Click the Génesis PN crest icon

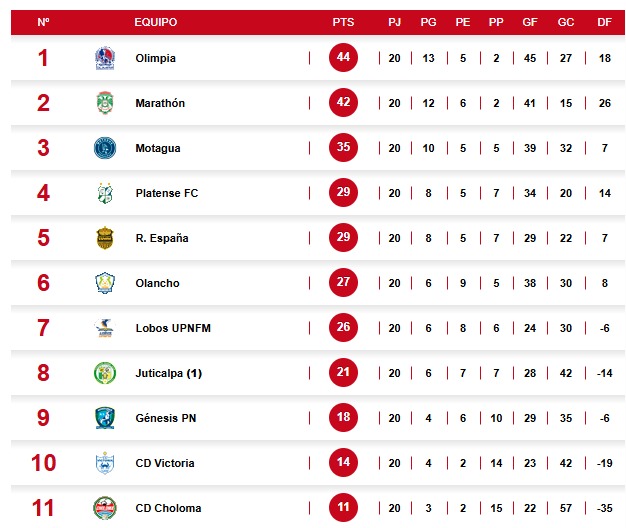[x=105, y=418]
